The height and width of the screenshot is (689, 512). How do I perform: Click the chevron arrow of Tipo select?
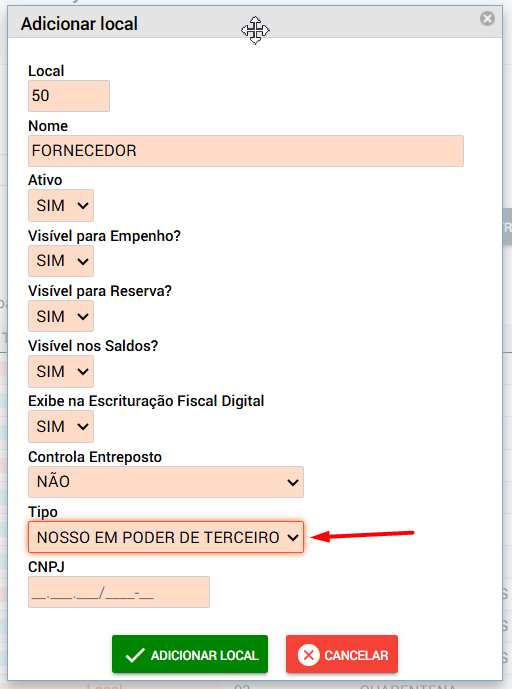click(x=293, y=537)
